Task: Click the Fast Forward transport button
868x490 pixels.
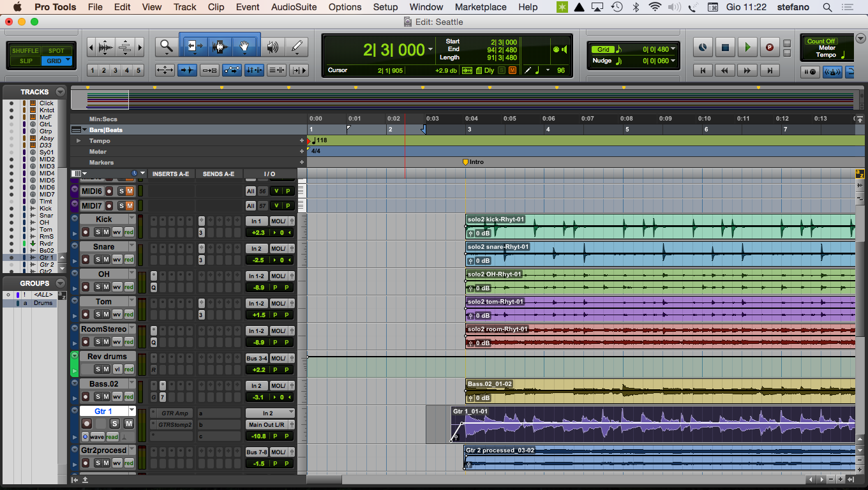Action: tap(747, 70)
